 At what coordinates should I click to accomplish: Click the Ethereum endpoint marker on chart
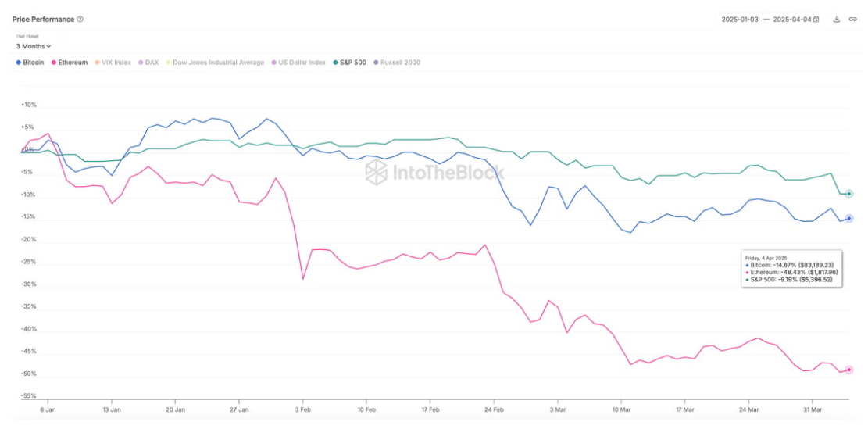click(x=849, y=370)
